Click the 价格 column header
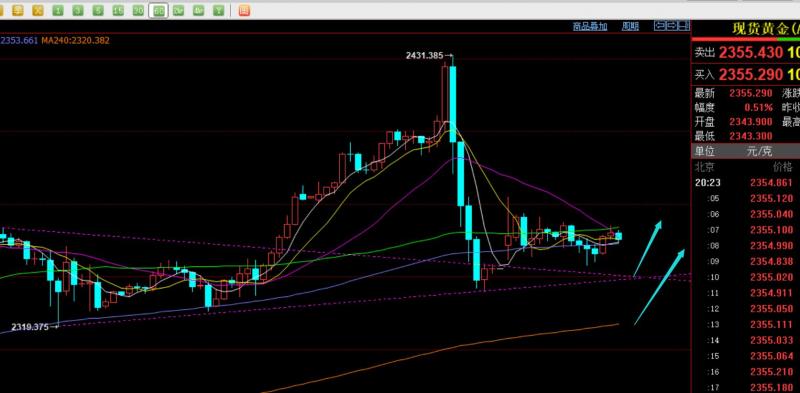The height and width of the screenshot is (393, 800). pos(783,167)
